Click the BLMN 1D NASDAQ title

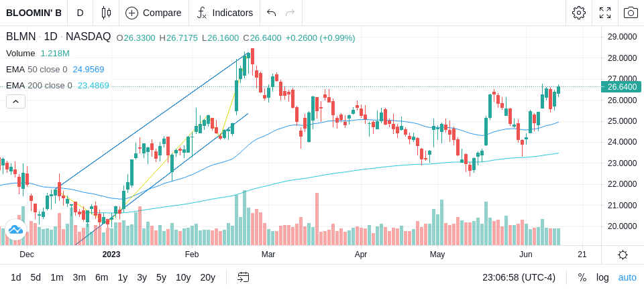pos(58,37)
